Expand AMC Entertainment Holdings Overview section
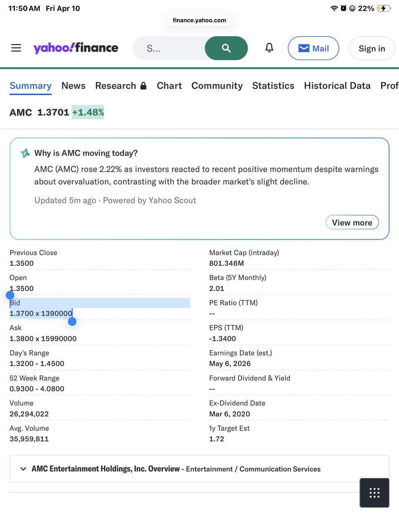The image size is (399, 532). point(199,469)
